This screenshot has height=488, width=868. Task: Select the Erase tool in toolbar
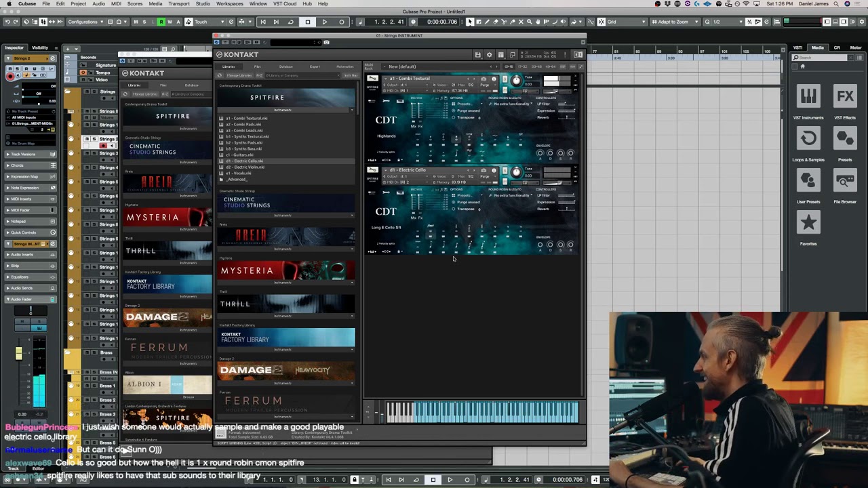[495, 22]
